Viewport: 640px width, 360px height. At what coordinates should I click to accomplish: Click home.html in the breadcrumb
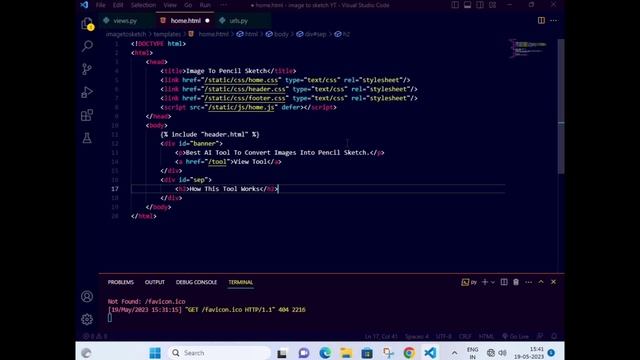[213, 34]
